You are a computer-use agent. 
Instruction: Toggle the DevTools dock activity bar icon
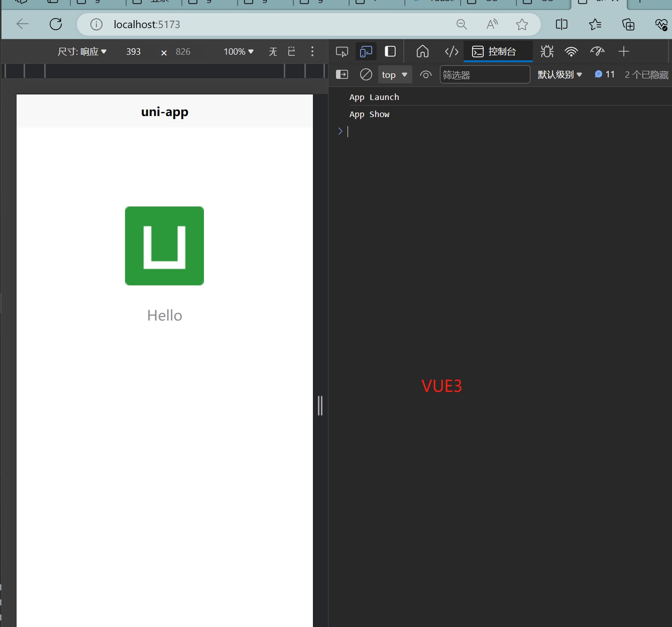[x=390, y=51]
